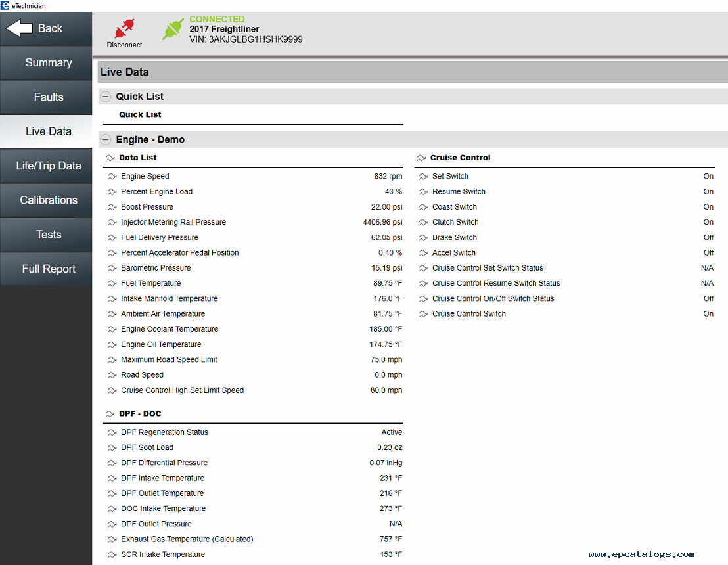Click graph icon next to Cruise Control header
The width and height of the screenshot is (728, 565).
[421, 158]
